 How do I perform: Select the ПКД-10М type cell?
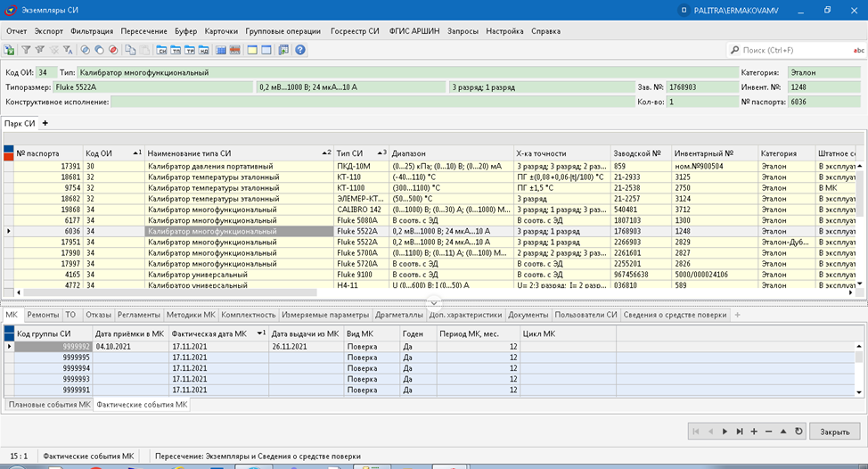pos(362,166)
